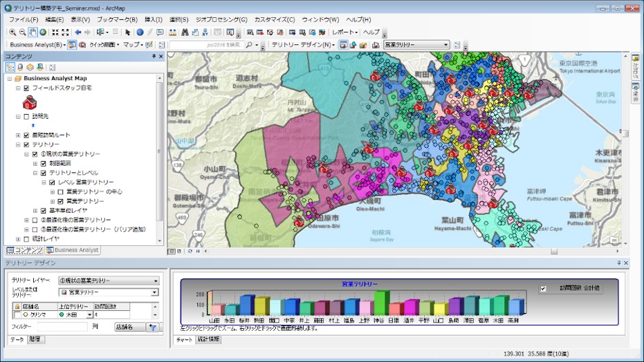The height and width of the screenshot is (362, 644).
Task: Switch to the 統計情報 tab
Action: point(209,339)
